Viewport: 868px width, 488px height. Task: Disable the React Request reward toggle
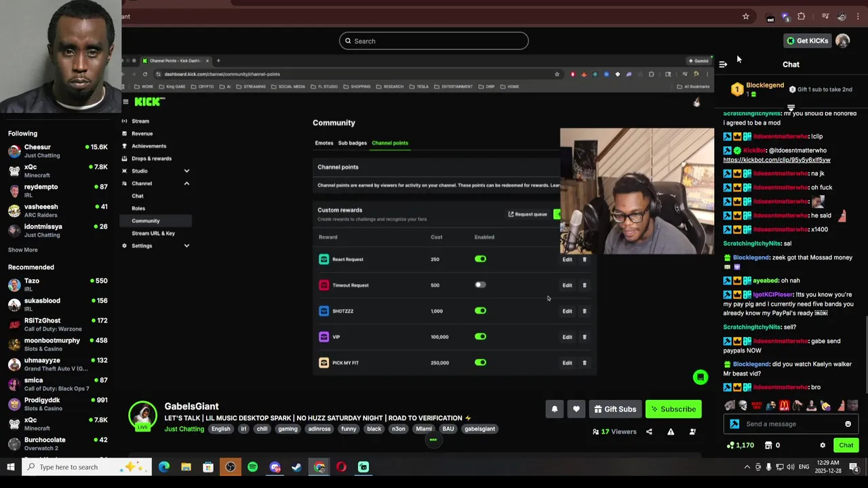pyautogui.click(x=480, y=259)
